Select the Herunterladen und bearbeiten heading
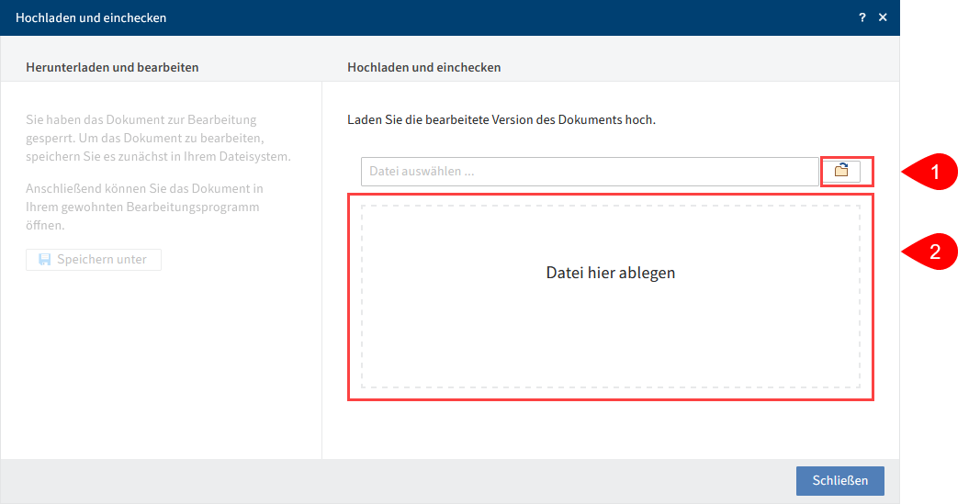 [x=112, y=67]
